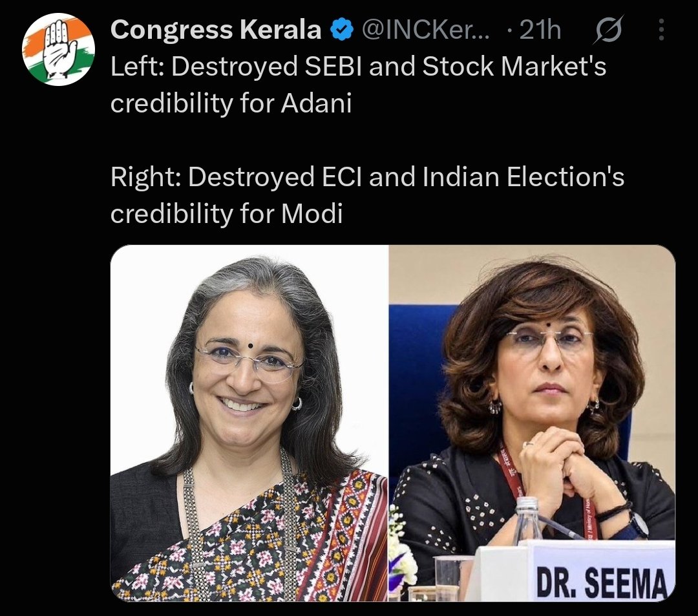The height and width of the screenshot is (616, 698).
Task: Click 'credibility for Adani' text line
Action: [x=231, y=103]
